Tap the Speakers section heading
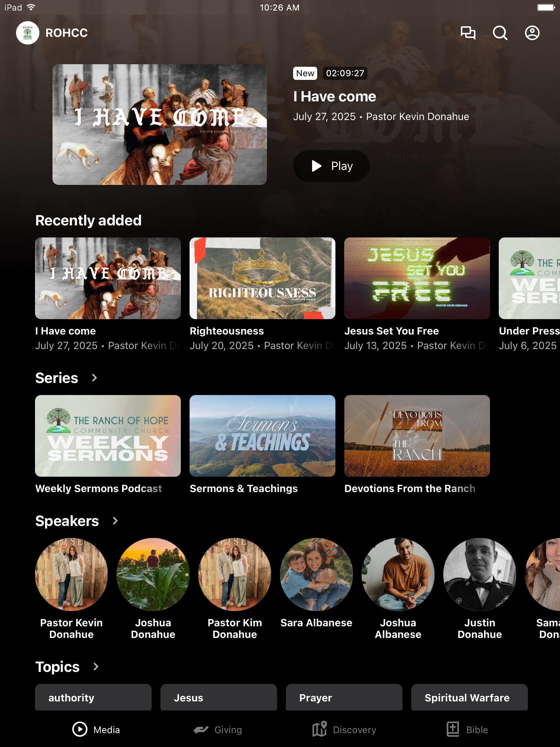Screen dimensions: 560x747 coord(67,521)
